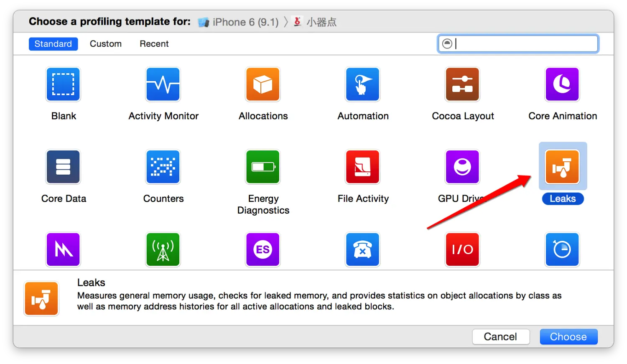
Task: Choose the Activity Monitor template icon
Action: pyautogui.click(x=163, y=84)
